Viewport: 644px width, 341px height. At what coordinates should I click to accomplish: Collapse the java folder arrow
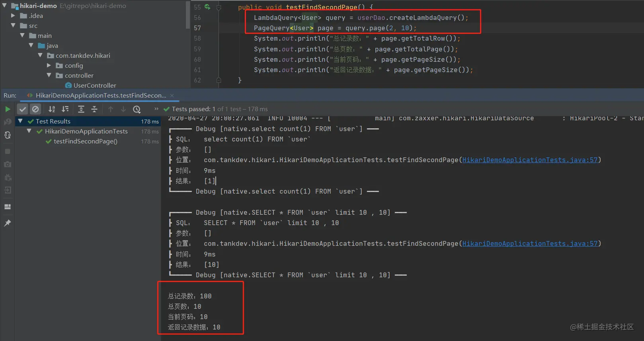[31, 45]
